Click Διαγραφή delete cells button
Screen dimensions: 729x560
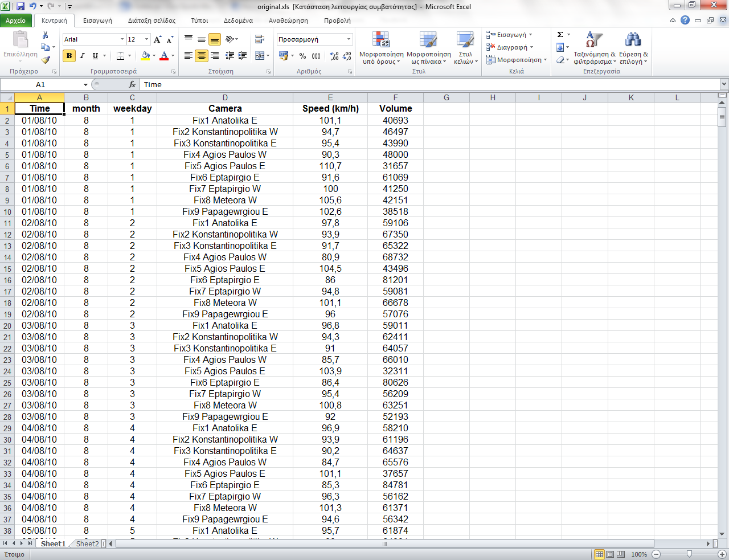pyautogui.click(x=510, y=47)
